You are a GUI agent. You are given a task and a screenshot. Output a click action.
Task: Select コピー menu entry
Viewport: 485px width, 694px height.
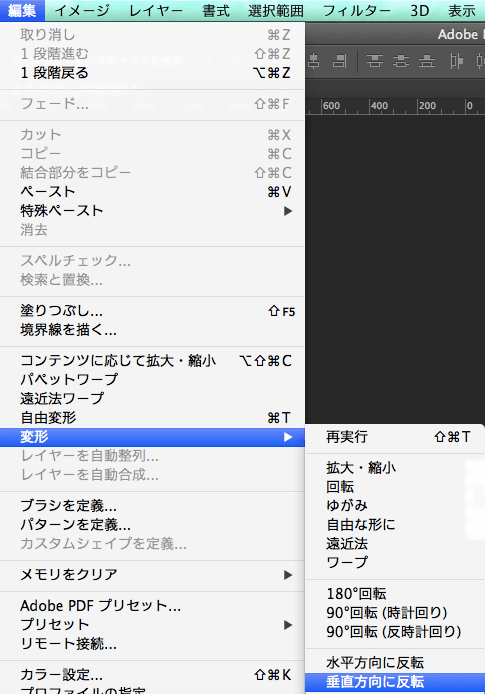[152, 154]
